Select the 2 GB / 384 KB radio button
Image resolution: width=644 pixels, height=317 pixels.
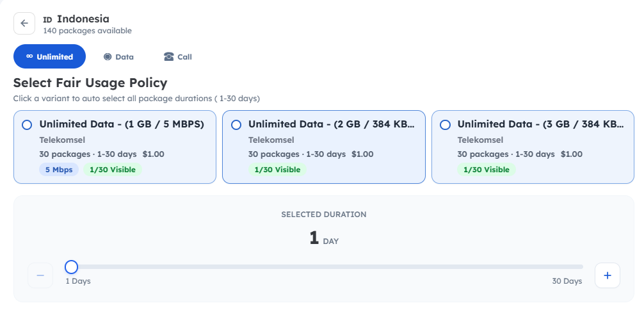click(x=236, y=125)
